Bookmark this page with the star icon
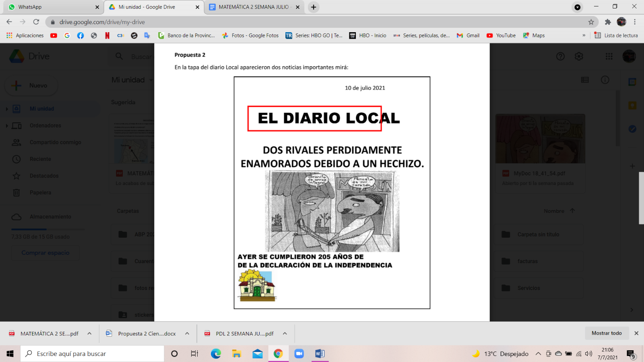The image size is (644, 362). click(x=591, y=22)
